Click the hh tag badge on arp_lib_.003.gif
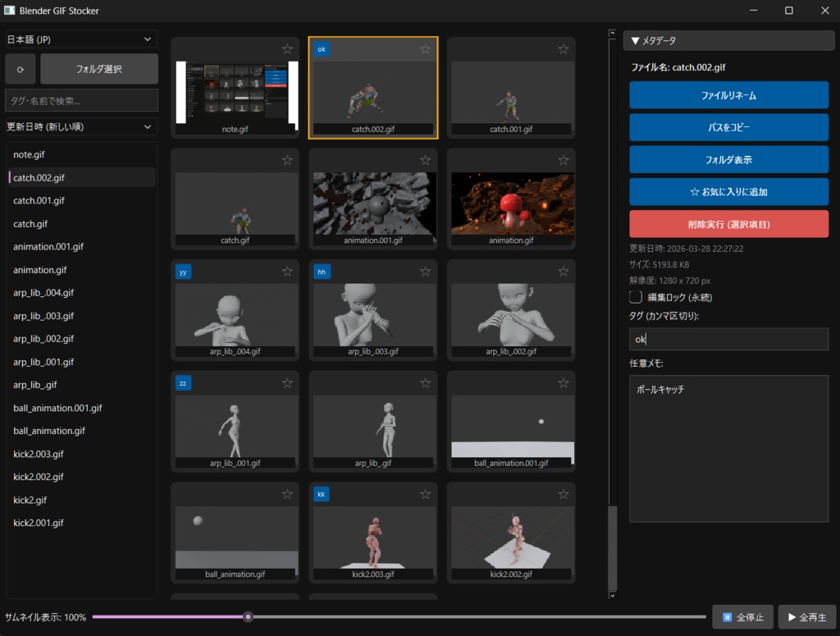 coord(321,271)
